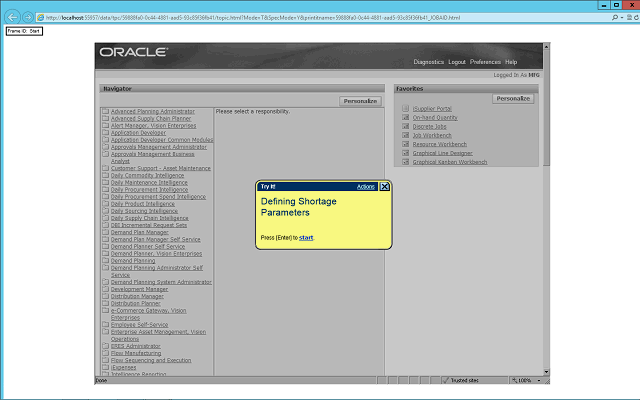The height and width of the screenshot is (400, 640).
Task: Expand the Flow Manufacturing responsibility
Action: coord(137,353)
